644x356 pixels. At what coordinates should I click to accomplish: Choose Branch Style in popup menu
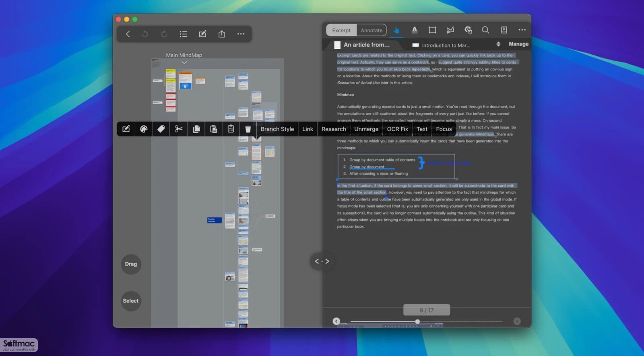(277, 129)
